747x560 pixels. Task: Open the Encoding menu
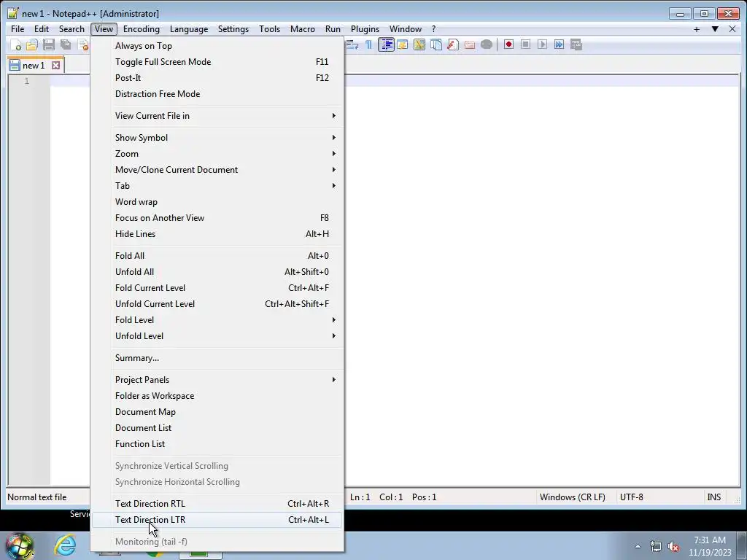click(142, 29)
